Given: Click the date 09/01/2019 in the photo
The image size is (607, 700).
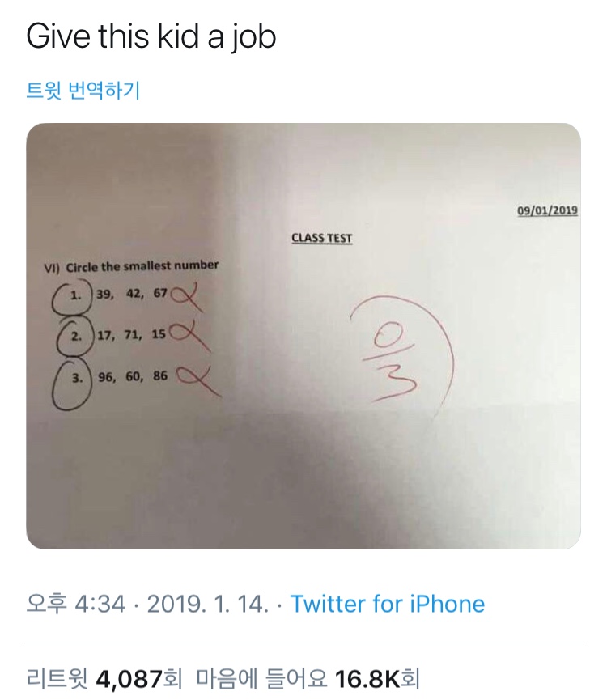Looking at the screenshot, I should click(547, 211).
